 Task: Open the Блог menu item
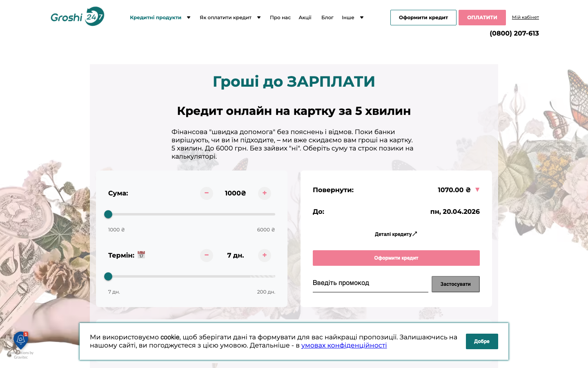[327, 18]
